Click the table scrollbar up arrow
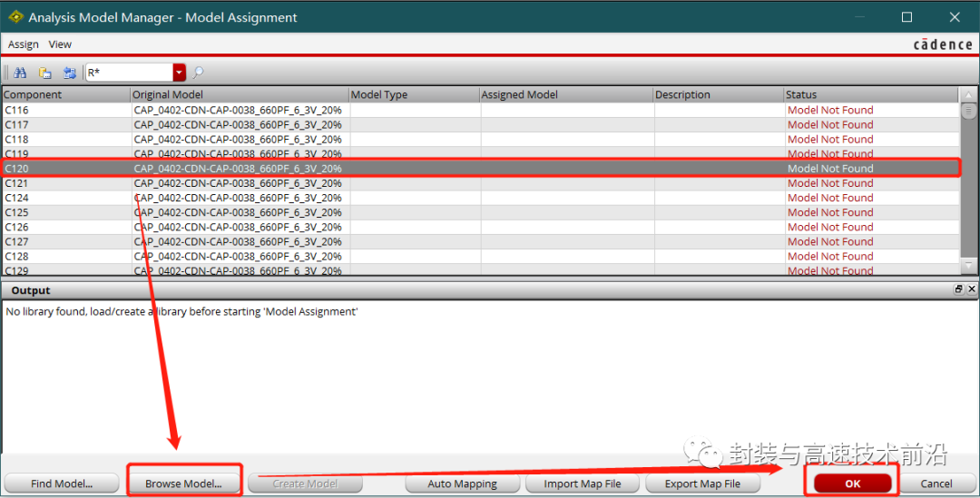Image resolution: width=980 pixels, height=498 pixels. pyautogui.click(x=968, y=95)
